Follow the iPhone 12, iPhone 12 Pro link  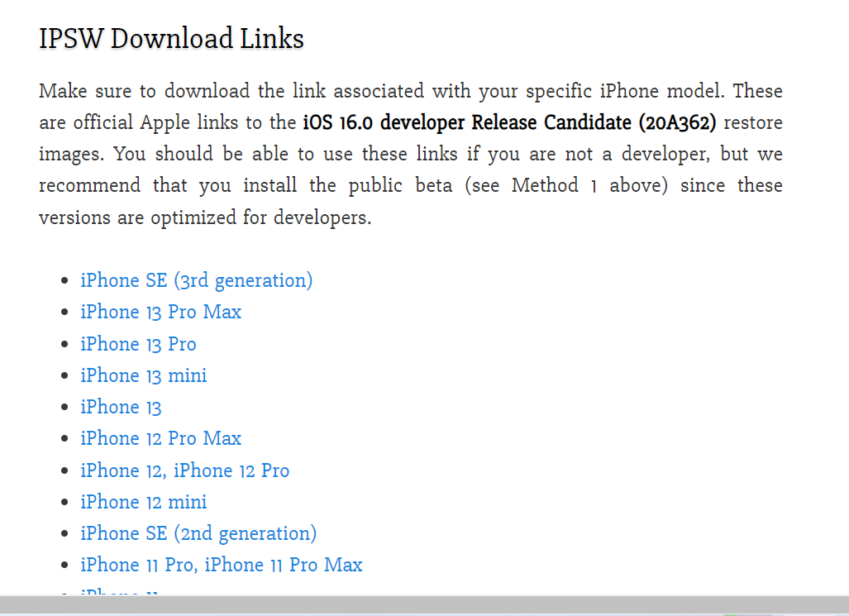pyautogui.click(x=184, y=470)
